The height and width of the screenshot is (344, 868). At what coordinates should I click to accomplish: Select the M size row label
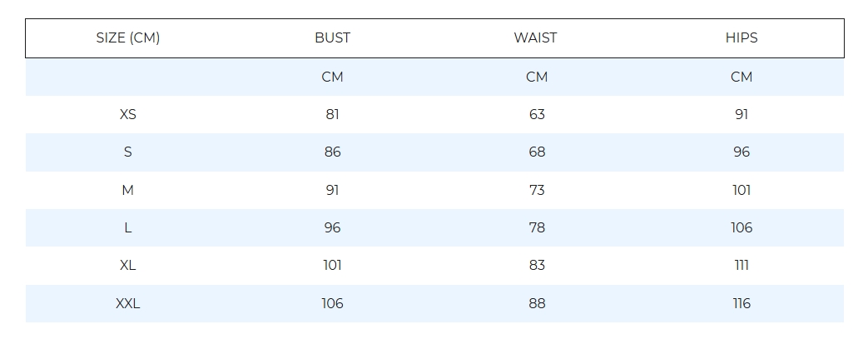(x=128, y=191)
